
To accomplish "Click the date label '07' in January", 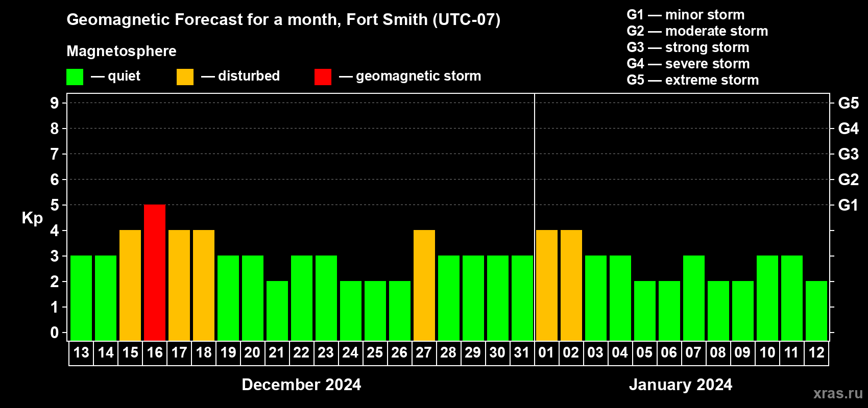I will click(x=693, y=352).
